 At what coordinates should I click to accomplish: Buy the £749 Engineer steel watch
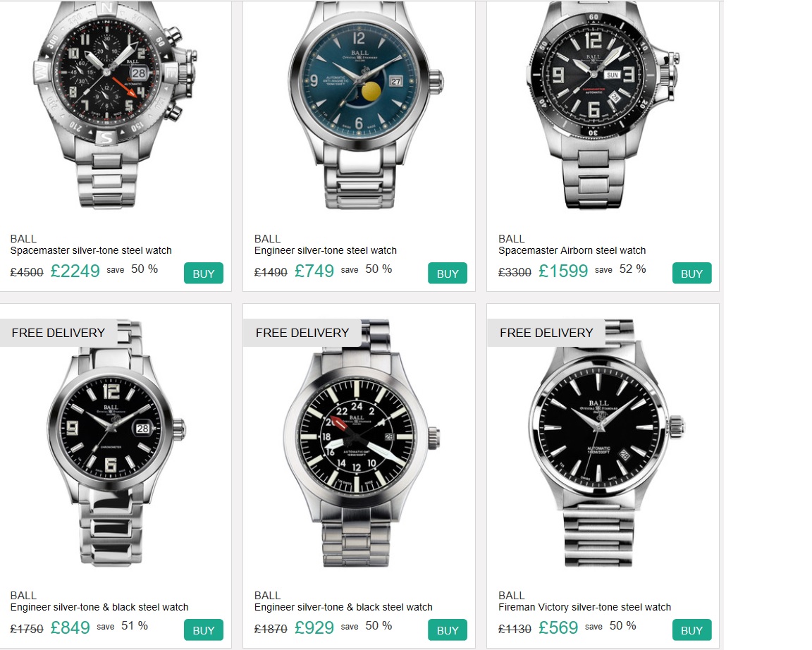pyautogui.click(x=448, y=273)
